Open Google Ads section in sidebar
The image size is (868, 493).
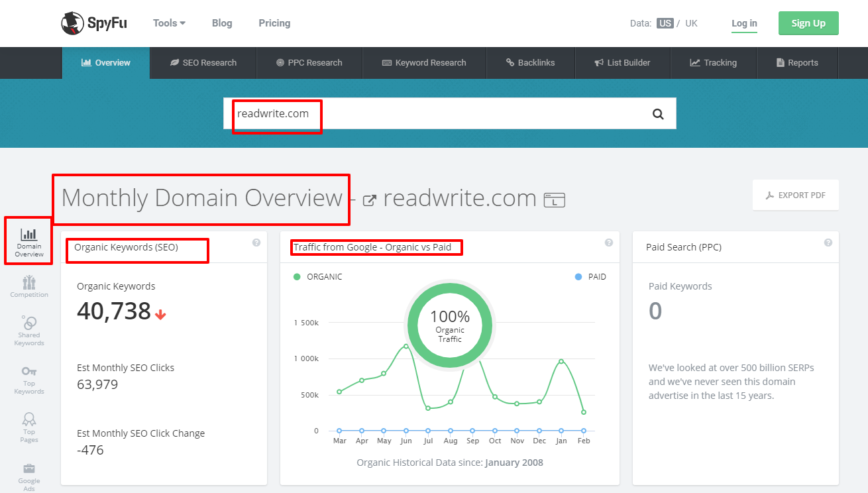pos(28,474)
